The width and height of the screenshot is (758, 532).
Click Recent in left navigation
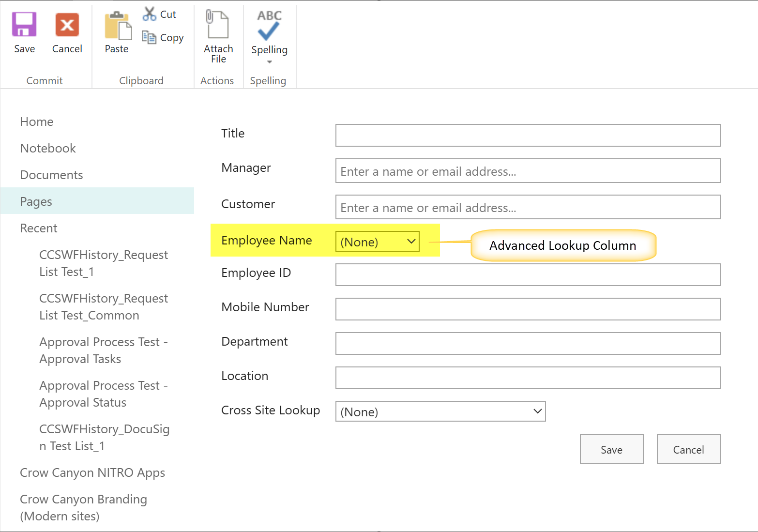click(x=39, y=228)
